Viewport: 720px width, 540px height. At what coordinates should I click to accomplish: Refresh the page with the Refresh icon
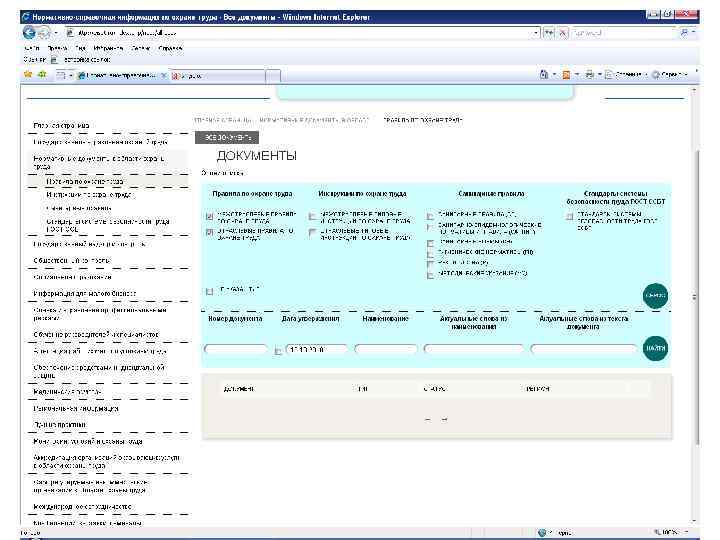click(x=549, y=33)
